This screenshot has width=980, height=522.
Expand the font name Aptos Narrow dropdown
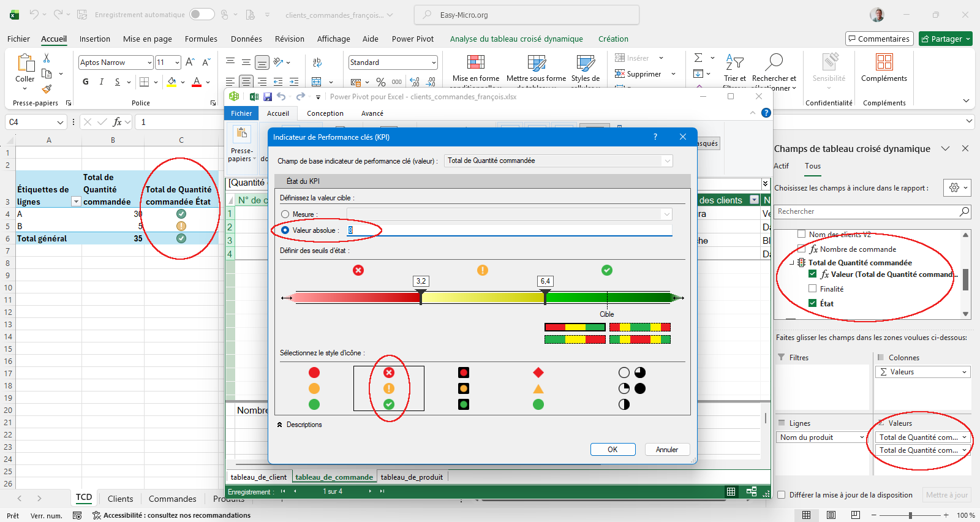[x=149, y=62]
